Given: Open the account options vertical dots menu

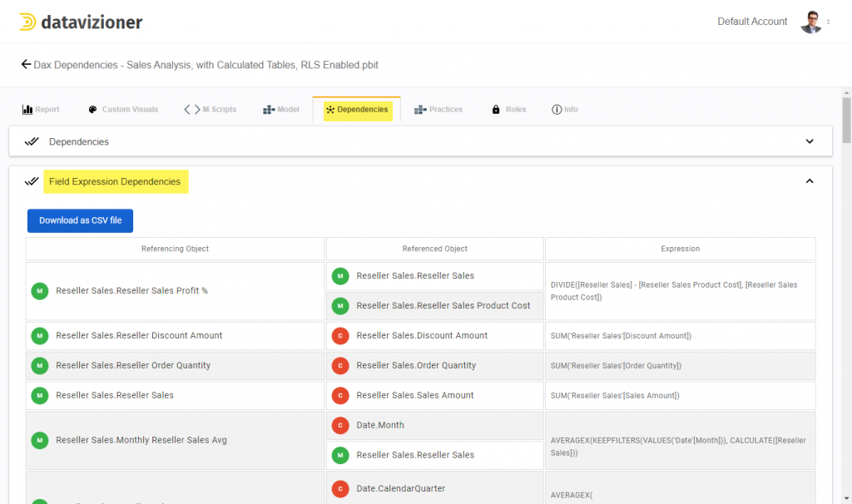Looking at the screenshot, I should [828, 22].
